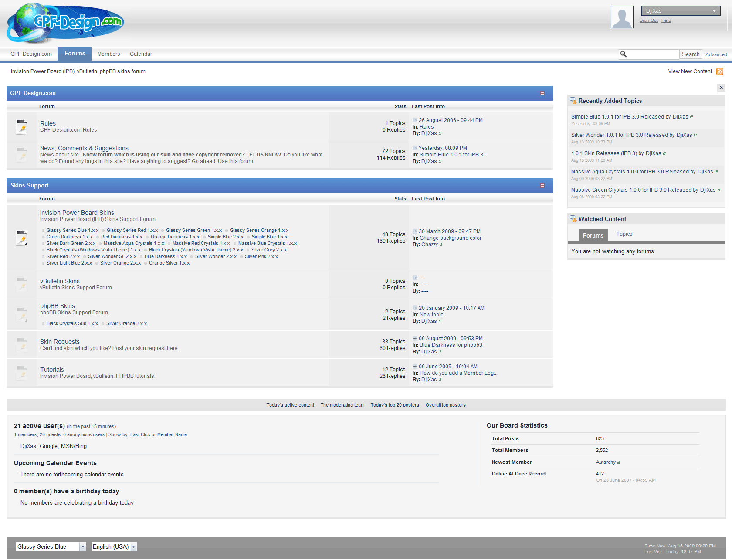This screenshot has height=560, width=732.
Task: Click the Skin Requests forum icon
Action: pyautogui.click(x=22, y=345)
